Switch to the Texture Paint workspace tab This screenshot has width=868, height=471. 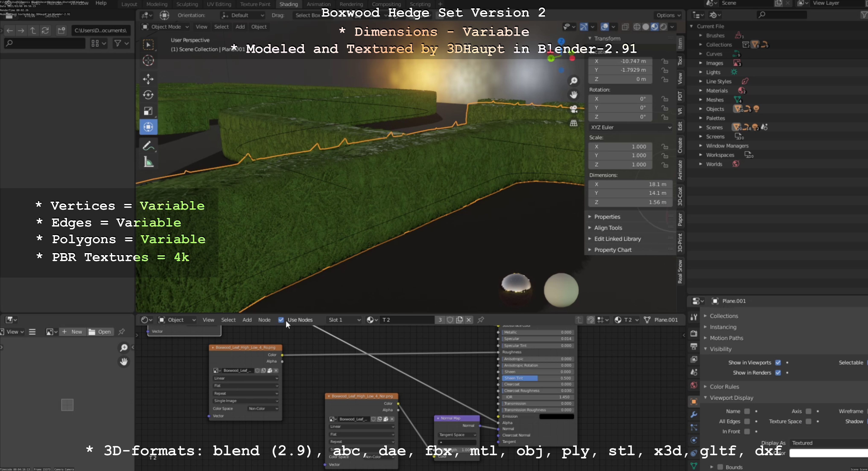point(255,4)
